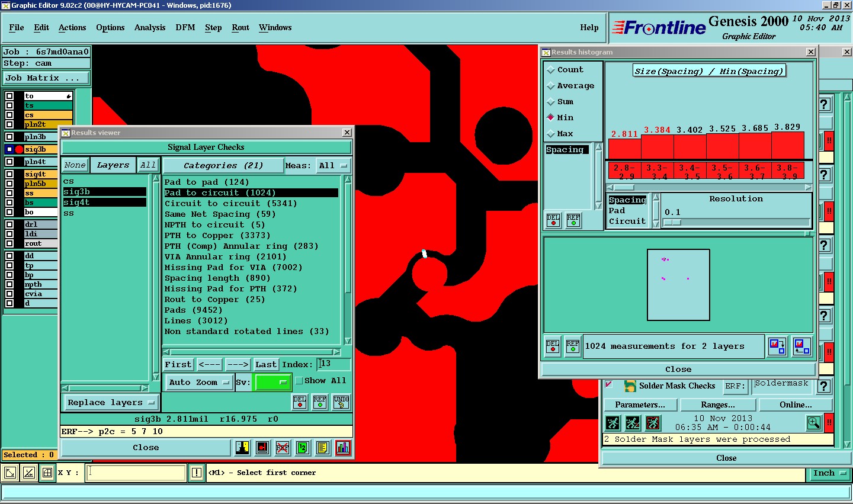Go to next result with ---> button
Viewport: 853px width, 504px height.
tap(238, 365)
